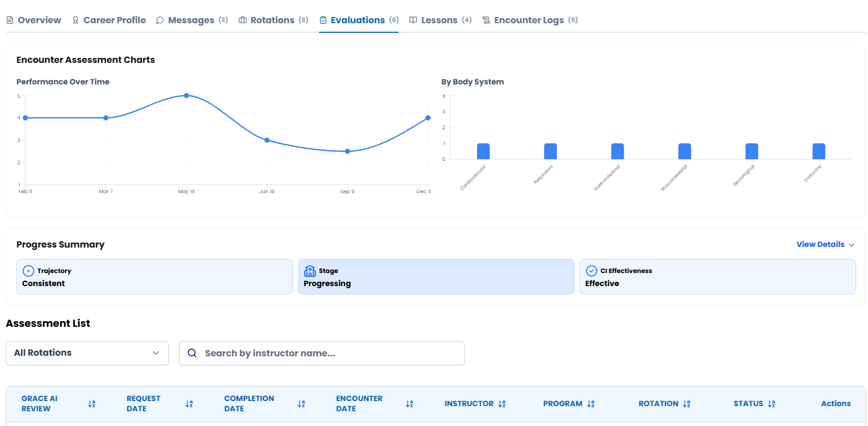
Task: Click the Encounter Logs scroll icon
Action: click(x=486, y=20)
